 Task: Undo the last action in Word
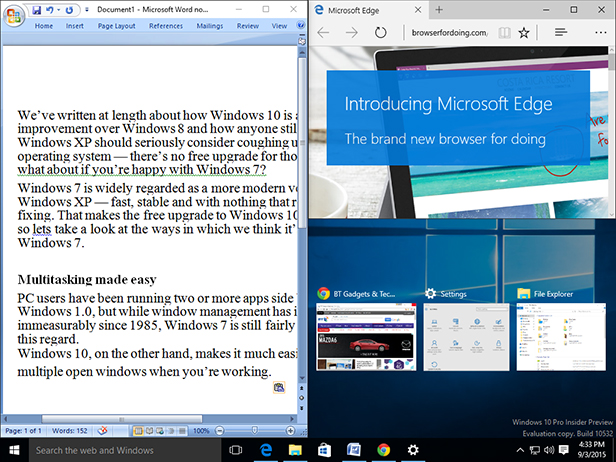50,10
